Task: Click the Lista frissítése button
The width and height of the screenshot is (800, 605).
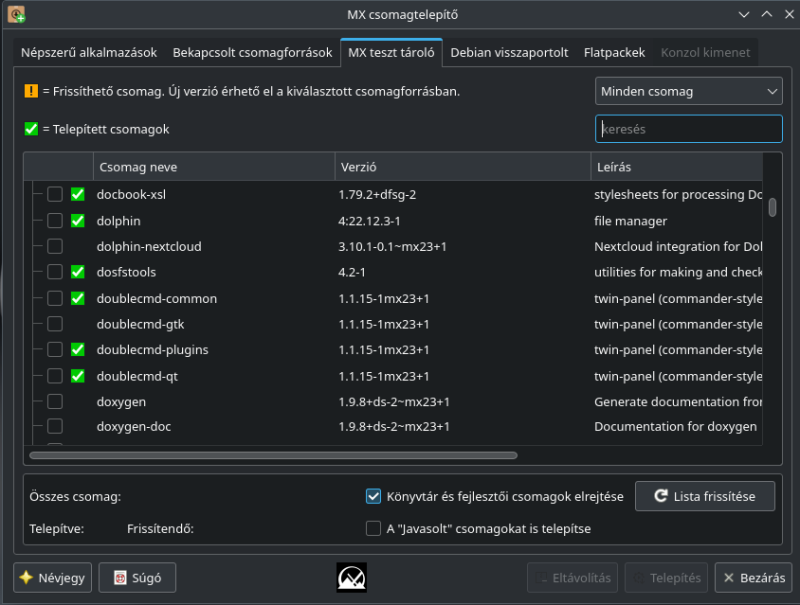Action: point(705,496)
